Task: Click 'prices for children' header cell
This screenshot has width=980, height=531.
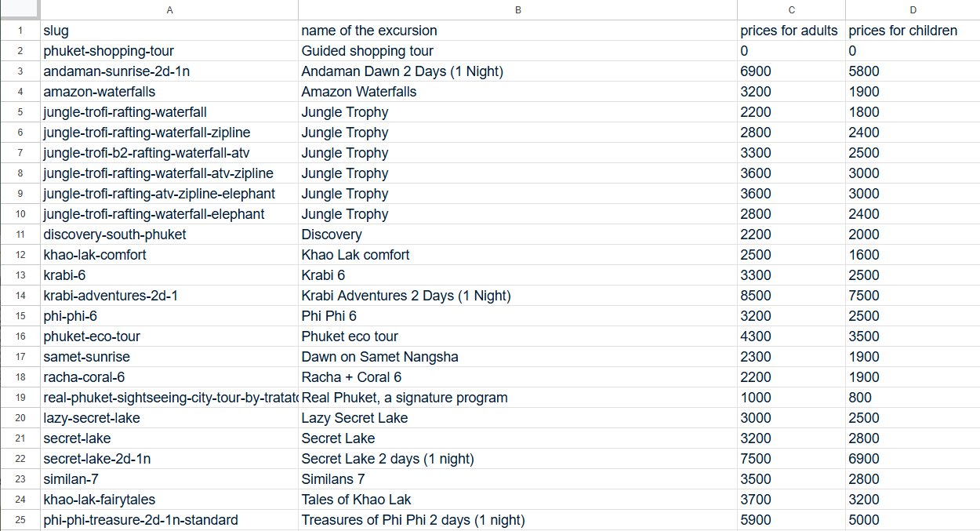Action: (913, 31)
